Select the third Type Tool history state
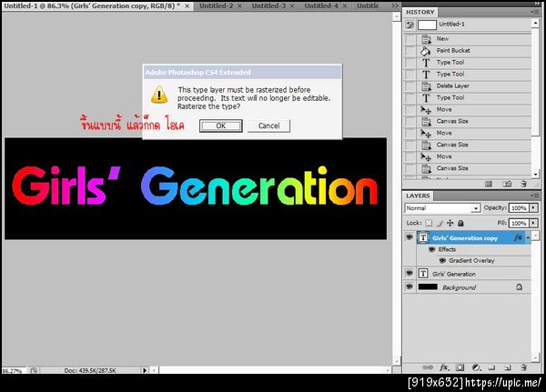546x392 pixels. pyautogui.click(x=474, y=98)
